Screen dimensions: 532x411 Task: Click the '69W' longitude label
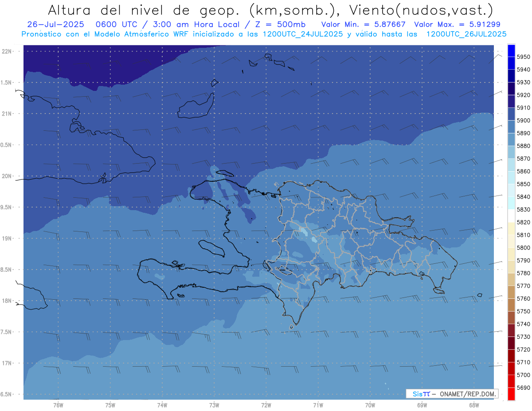422,405
